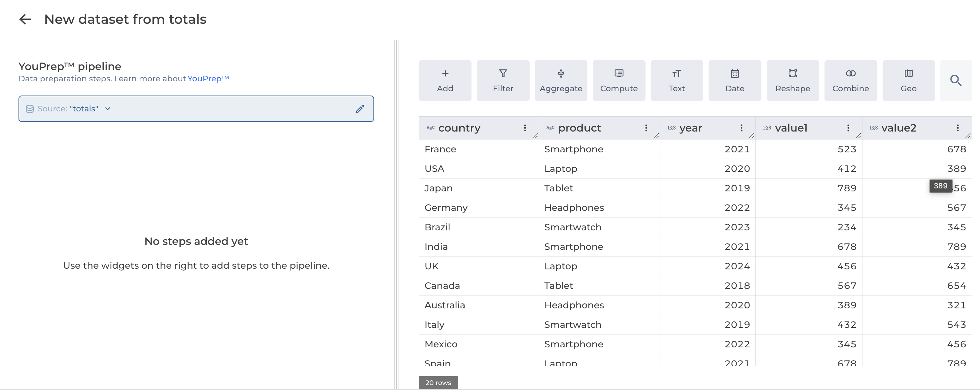Expand the Source "totals" dropdown chevron
The image size is (980, 390).
click(x=108, y=109)
